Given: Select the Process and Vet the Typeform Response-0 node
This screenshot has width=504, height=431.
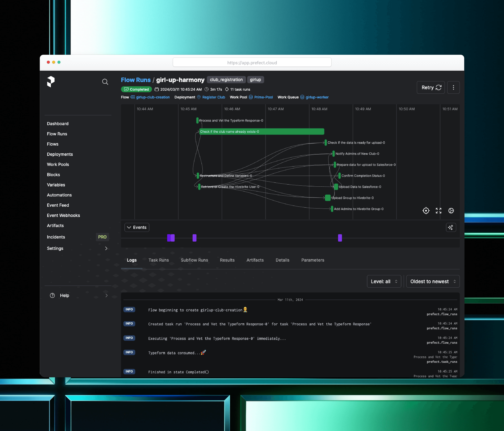Looking at the screenshot, I should [197, 120].
